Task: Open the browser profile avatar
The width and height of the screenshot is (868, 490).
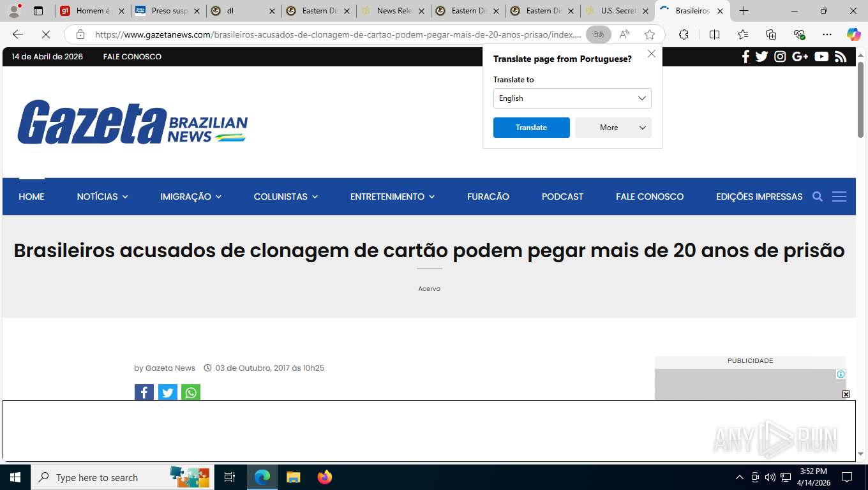Action: (x=14, y=11)
